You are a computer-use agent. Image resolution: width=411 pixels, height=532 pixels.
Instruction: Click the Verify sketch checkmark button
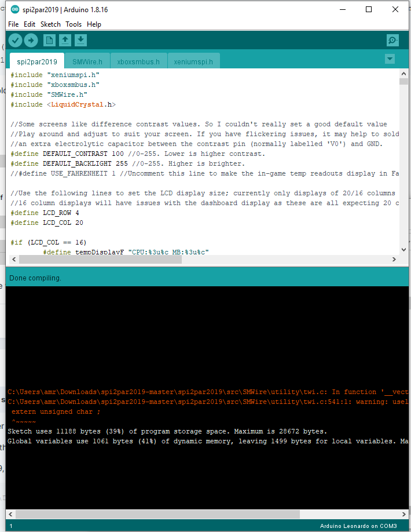(15, 41)
